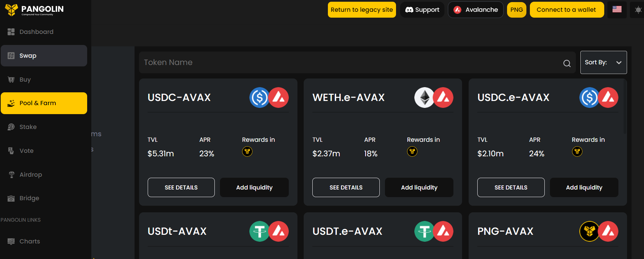Image resolution: width=644 pixels, height=259 pixels.
Task: Click AVAX icon on USDT.e-AVAX card
Action: pyautogui.click(x=443, y=231)
